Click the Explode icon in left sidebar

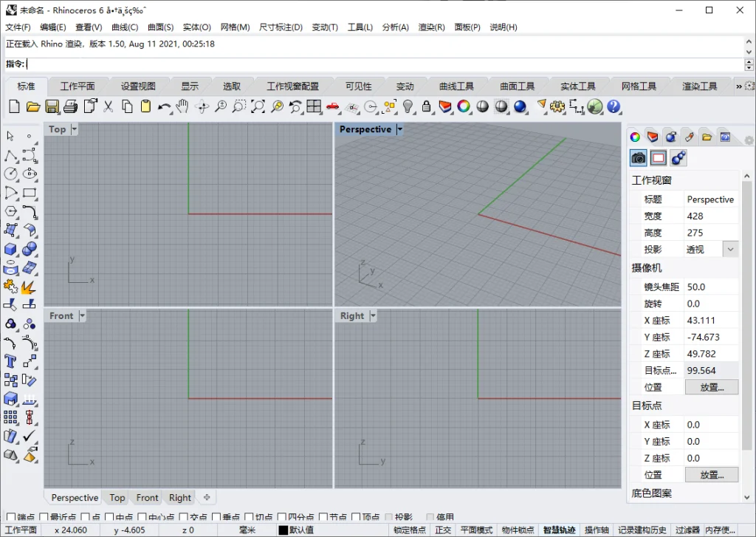pyautogui.click(x=30, y=287)
